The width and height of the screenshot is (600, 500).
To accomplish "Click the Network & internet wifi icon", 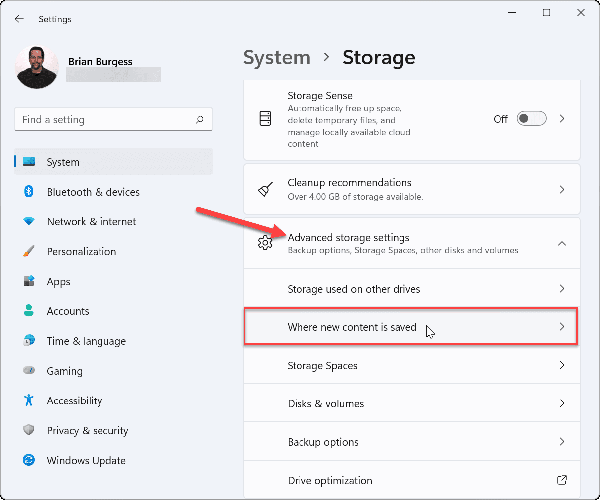I will [x=27, y=222].
